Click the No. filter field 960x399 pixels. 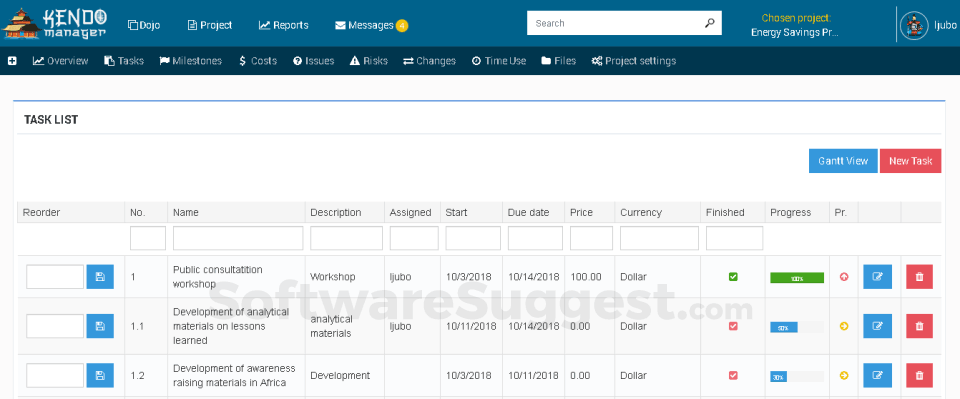[x=148, y=238]
